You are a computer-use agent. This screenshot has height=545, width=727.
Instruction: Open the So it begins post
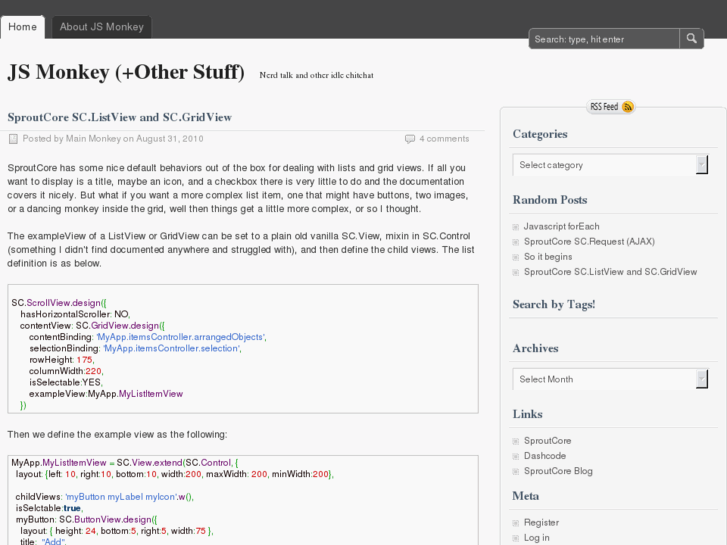548,257
